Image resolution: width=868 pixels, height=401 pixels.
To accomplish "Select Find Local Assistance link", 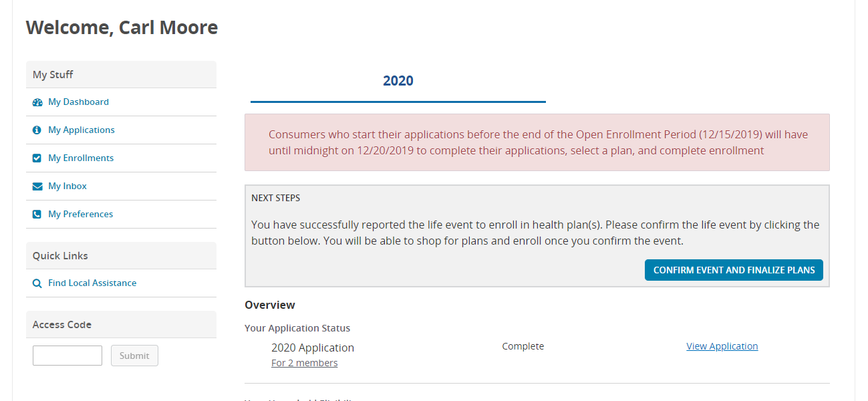I will [x=92, y=283].
